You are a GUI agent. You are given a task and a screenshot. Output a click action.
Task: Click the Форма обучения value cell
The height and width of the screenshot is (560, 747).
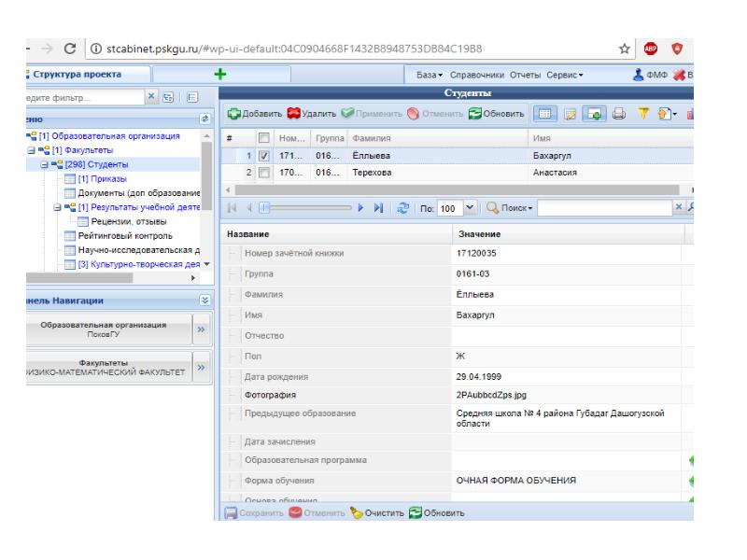coord(566,481)
